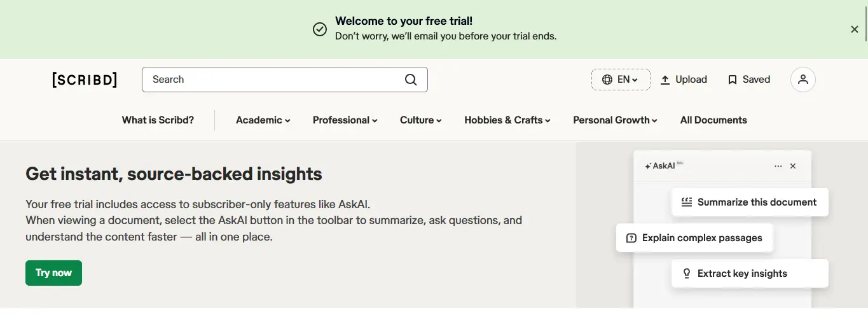868x322 pixels.
Task: Click the Saved bookmark icon
Action: (733, 80)
